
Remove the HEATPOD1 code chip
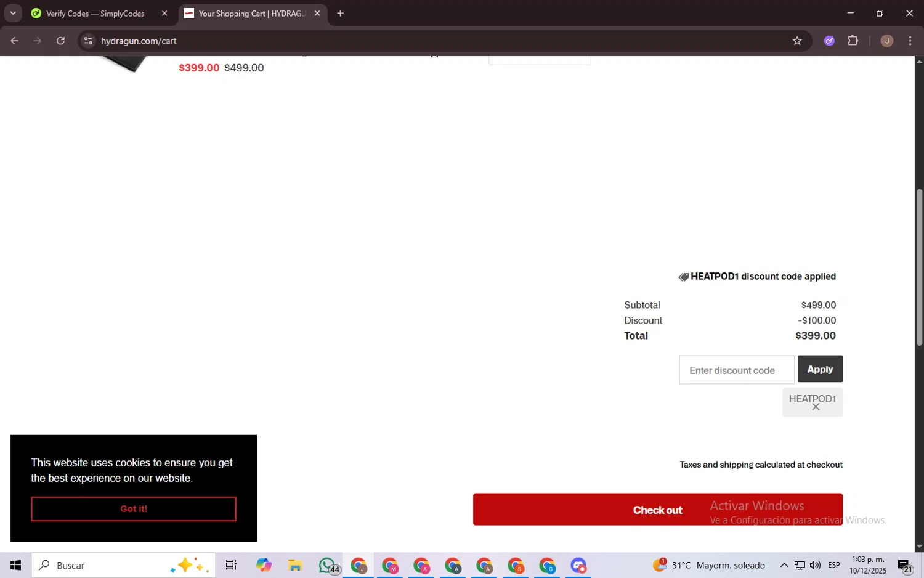(816, 407)
